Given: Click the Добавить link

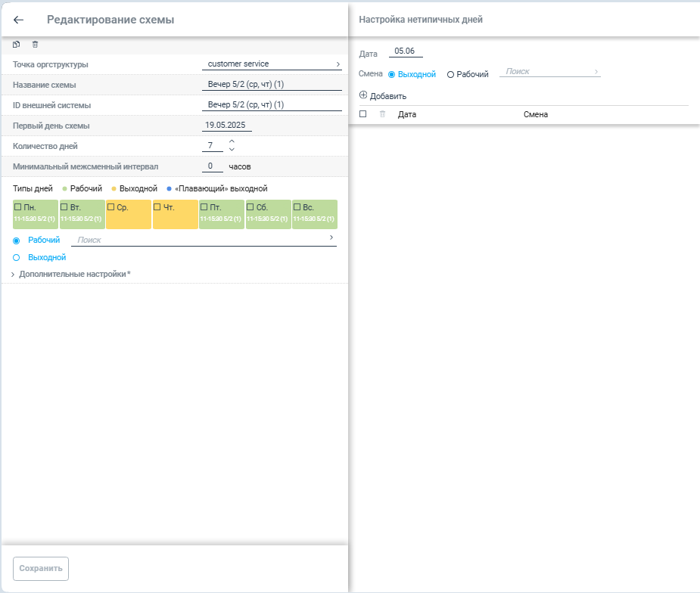Looking at the screenshot, I should tap(388, 96).
